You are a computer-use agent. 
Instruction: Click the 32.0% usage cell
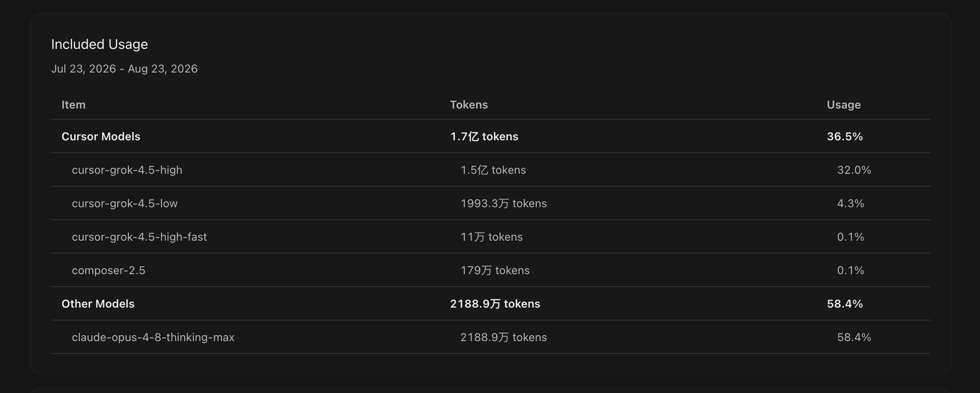click(x=854, y=170)
